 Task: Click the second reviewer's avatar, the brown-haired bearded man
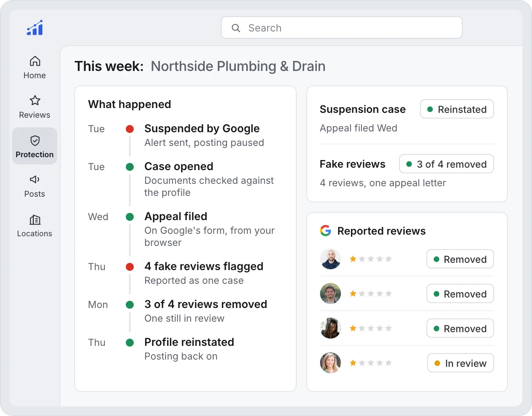point(330,293)
